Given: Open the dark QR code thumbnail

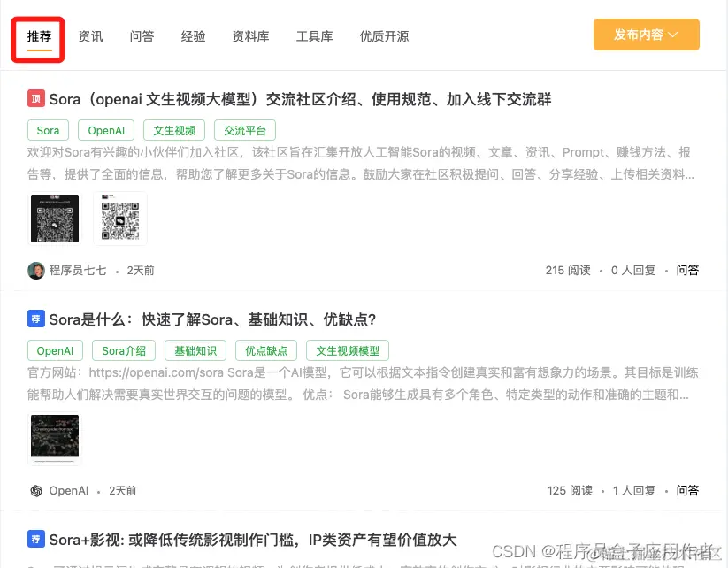Looking at the screenshot, I should [x=55, y=219].
